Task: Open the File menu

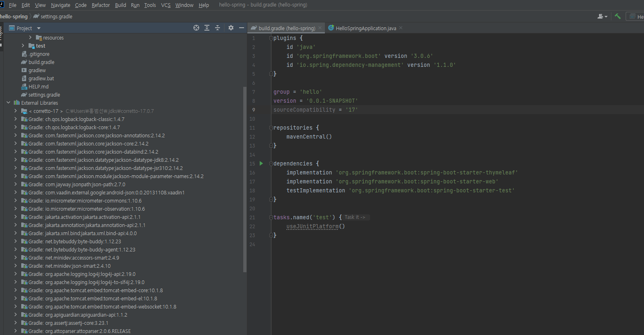Action: (x=13, y=5)
